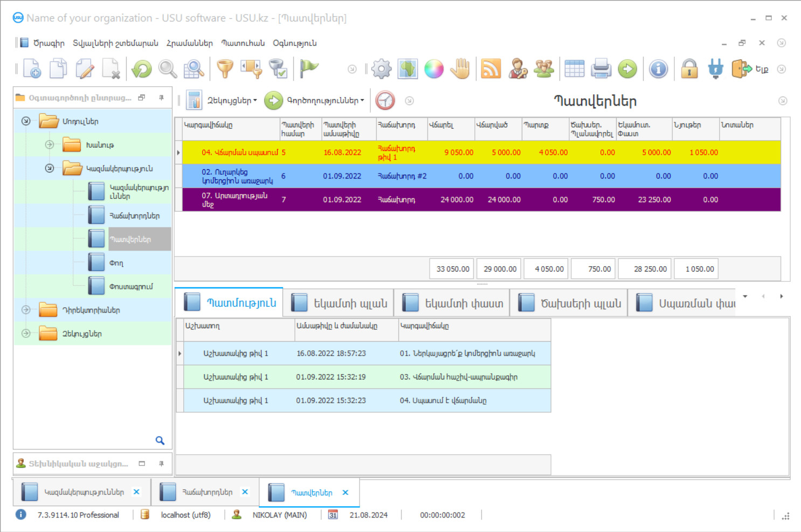Click the funnel filter icon
The width and height of the screenshot is (801, 532).
click(225, 69)
